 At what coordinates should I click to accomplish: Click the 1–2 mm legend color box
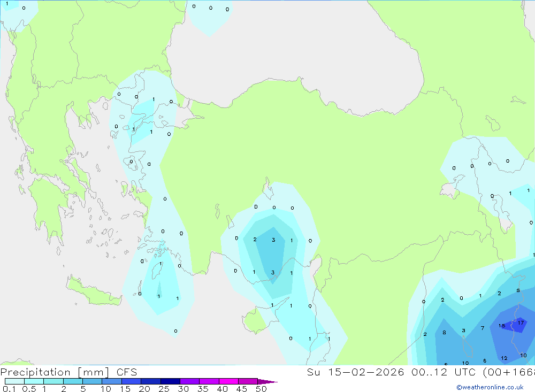(x=53, y=381)
